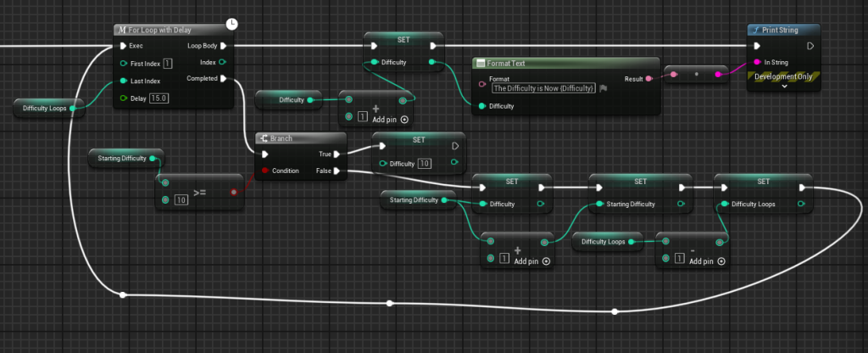Viewport: 868px width, 353px height.
Task: Select the Difficulty Loops variable node at far left
Action: 45,108
